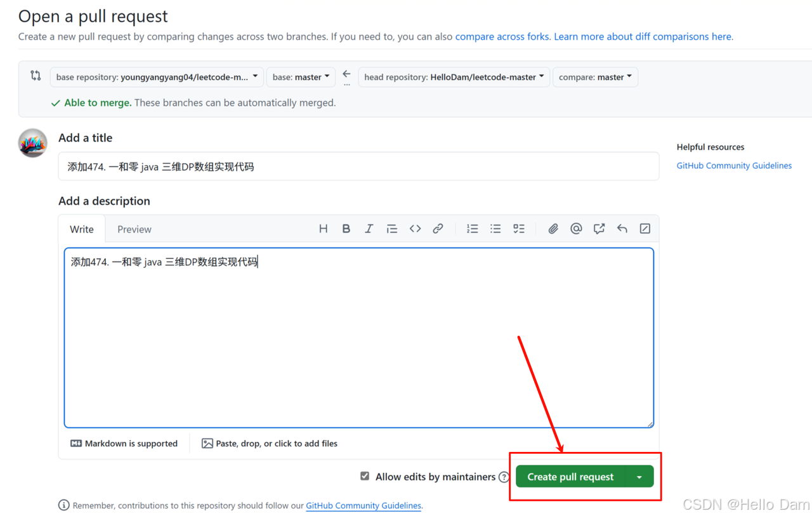Click the compare branches icon at left
This screenshot has width=812, height=518.
36,76
